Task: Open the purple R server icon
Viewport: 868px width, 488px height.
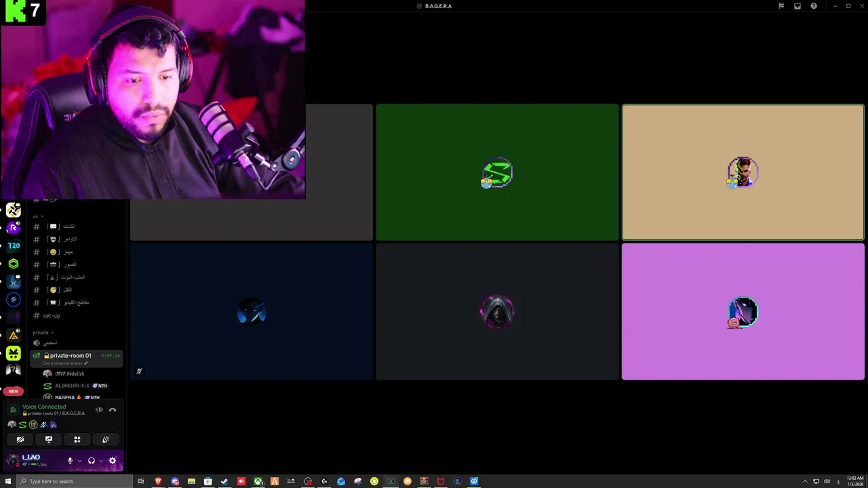Action: [x=14, y=228]
